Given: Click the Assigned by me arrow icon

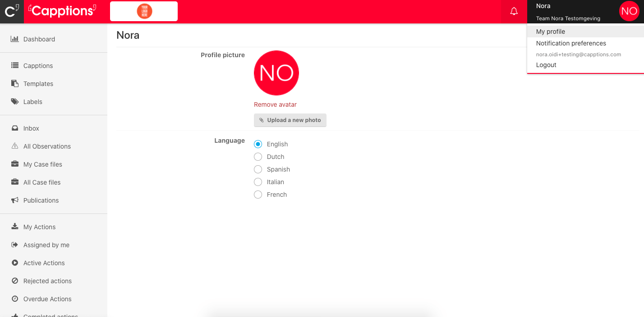Looking at the screenshot, I should pos(14,245).
